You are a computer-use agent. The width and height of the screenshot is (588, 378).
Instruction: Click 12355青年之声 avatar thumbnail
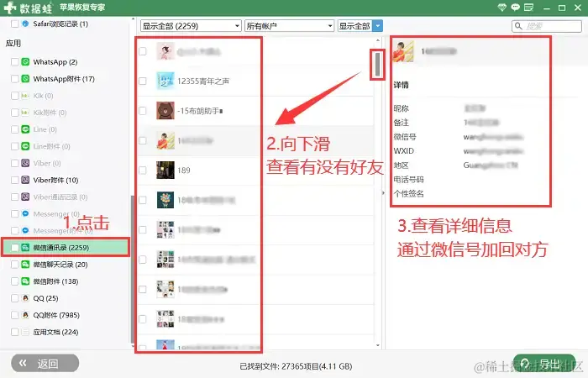pos(165,81)
